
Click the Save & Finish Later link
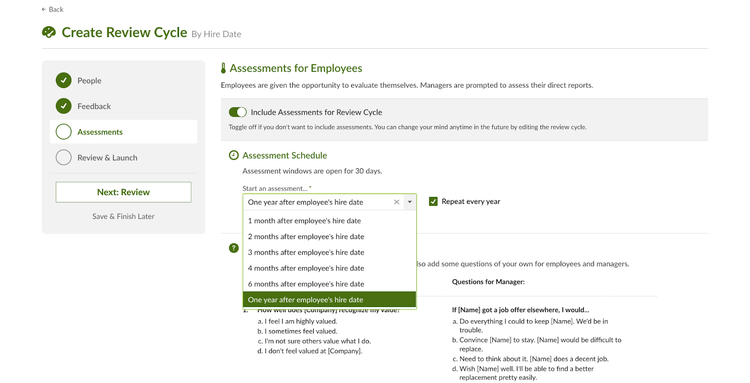[x=123, y=216]
